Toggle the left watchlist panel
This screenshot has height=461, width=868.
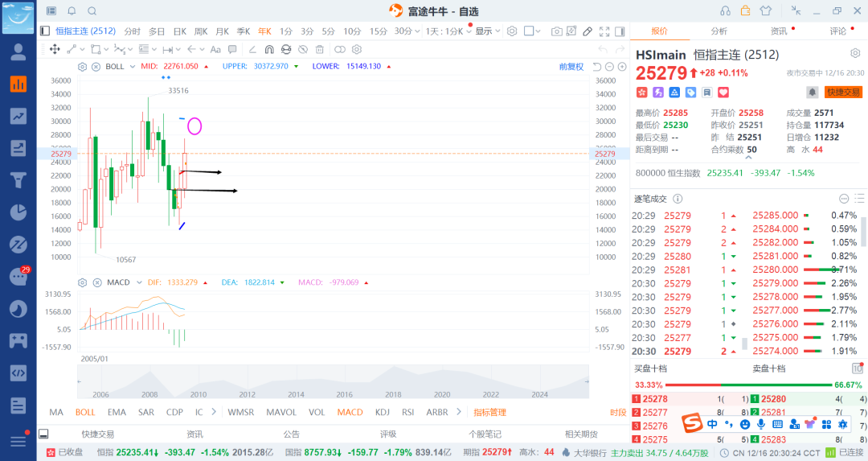(45, 31)
